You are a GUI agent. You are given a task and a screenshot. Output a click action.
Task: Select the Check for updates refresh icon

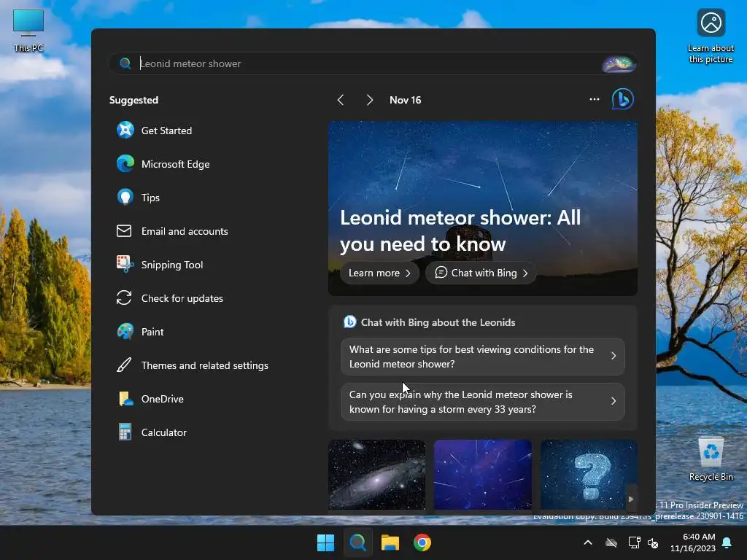pos(124,298)
